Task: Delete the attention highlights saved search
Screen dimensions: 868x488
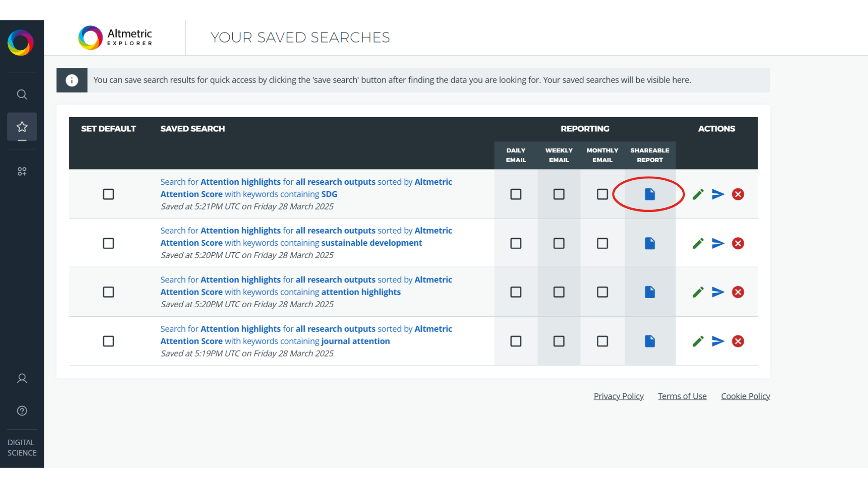Action: (738, 292)
